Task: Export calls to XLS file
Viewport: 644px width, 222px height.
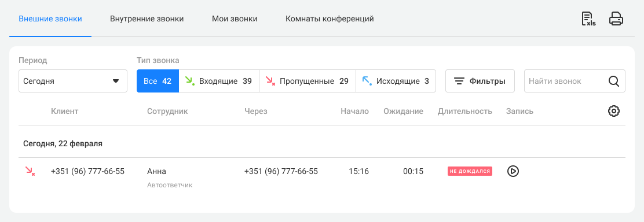Action: point(588,19)
